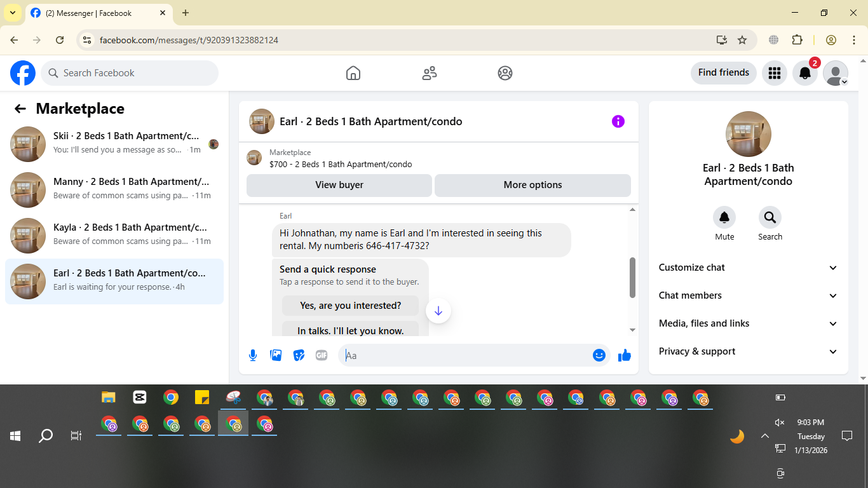Pick a GIF in message composer

coord(322,355)
